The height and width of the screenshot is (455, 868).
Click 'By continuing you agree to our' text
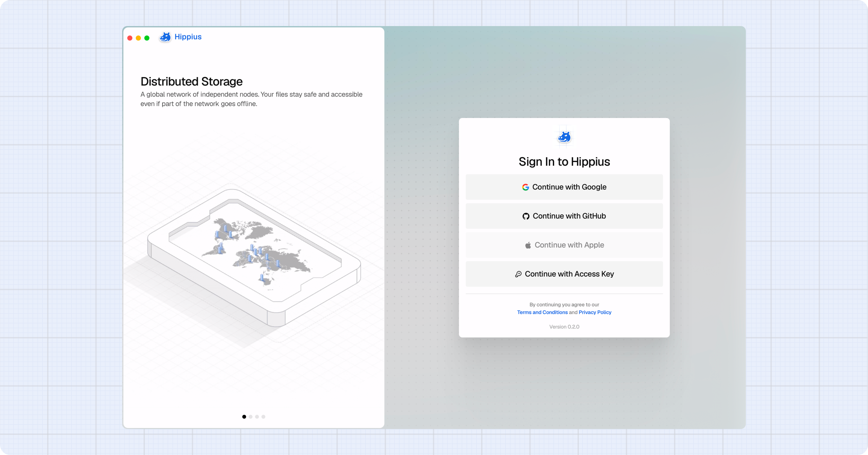point(564,305)
